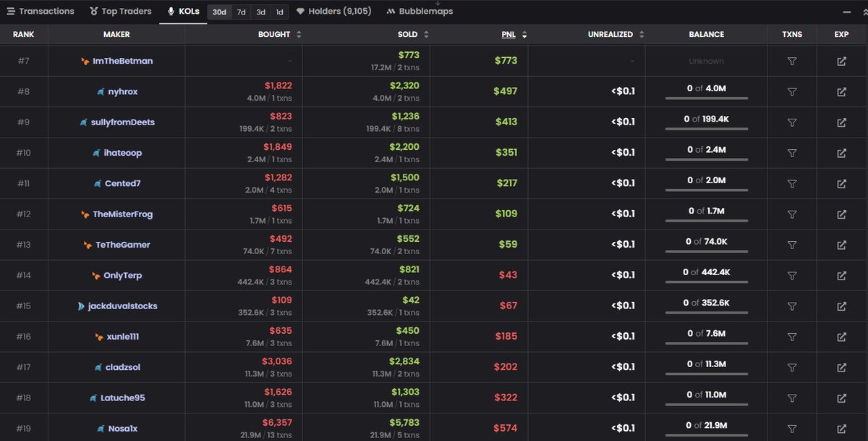The width and height of the screenshot is (868, 441).
Task: Open explorer link for TeTheGamer
Action: coord(841,245)
